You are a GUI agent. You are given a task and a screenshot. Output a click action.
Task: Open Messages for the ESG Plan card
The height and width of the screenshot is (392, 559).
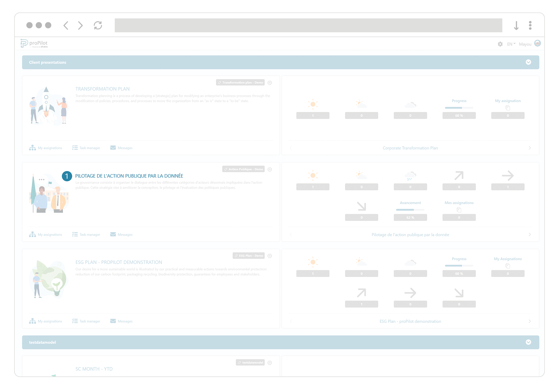121,321
